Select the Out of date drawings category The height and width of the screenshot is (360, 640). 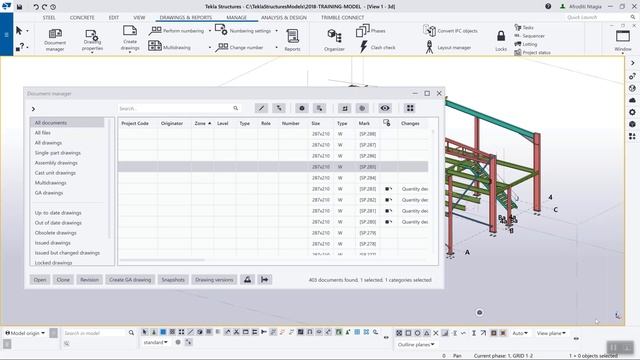(58, 223)
